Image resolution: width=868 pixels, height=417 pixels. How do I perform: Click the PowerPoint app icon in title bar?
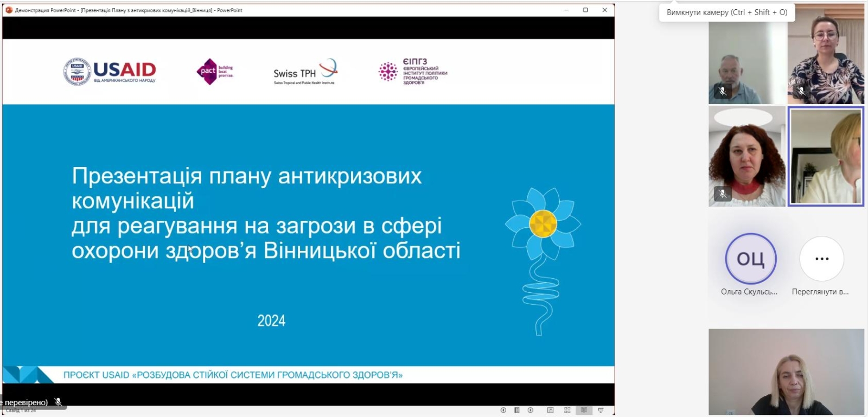(x=9, y=10)
